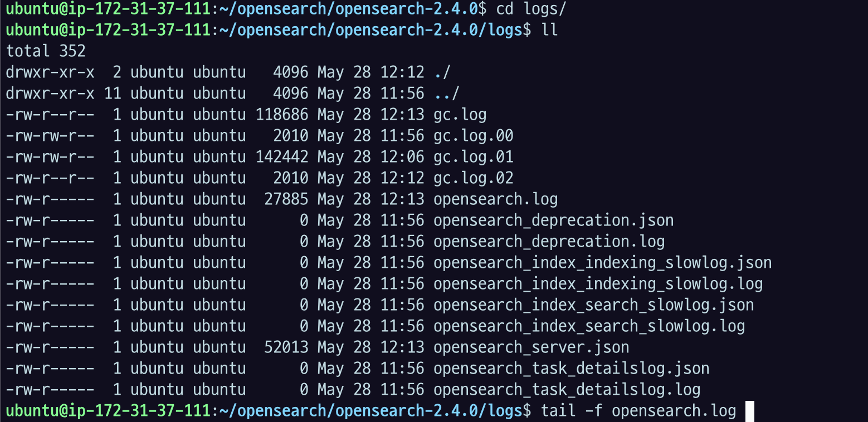Select the gc.log.02 file name
The height and width of the screenshot is (422, 868).
click(473, 178)
